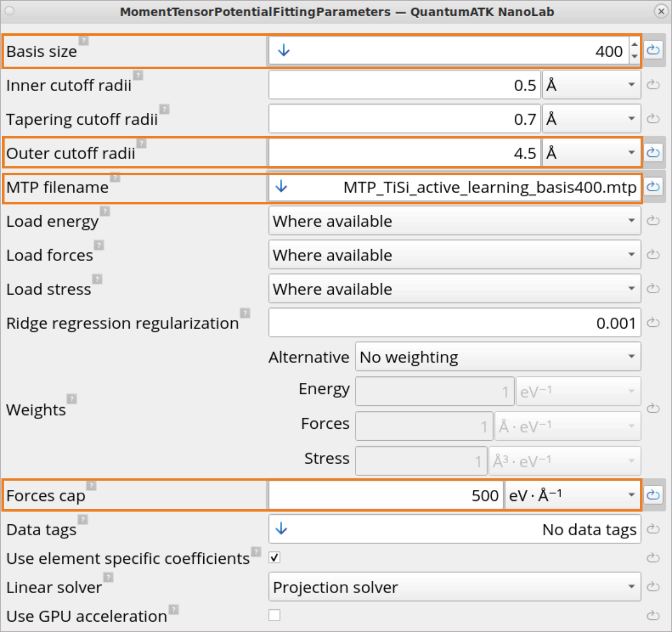Uncheck Use element specific coefficients

(275, 557)
